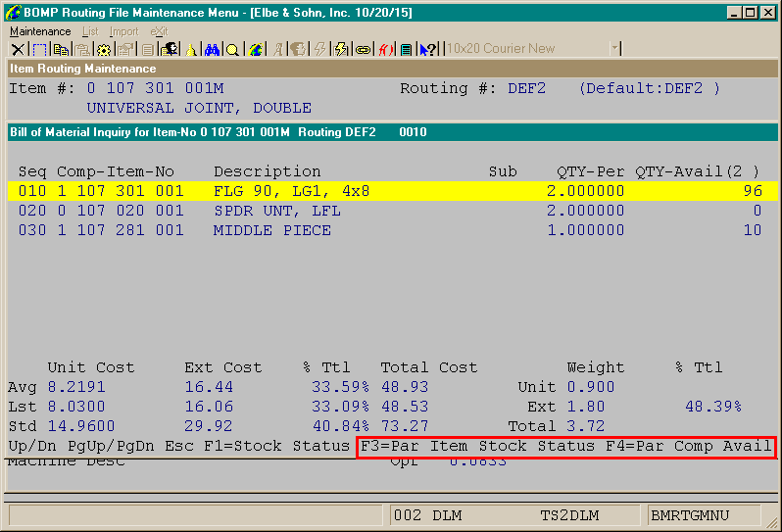Click the Std unit cost 14.9600
Viewport: 782px width, 532px height.
81,426
